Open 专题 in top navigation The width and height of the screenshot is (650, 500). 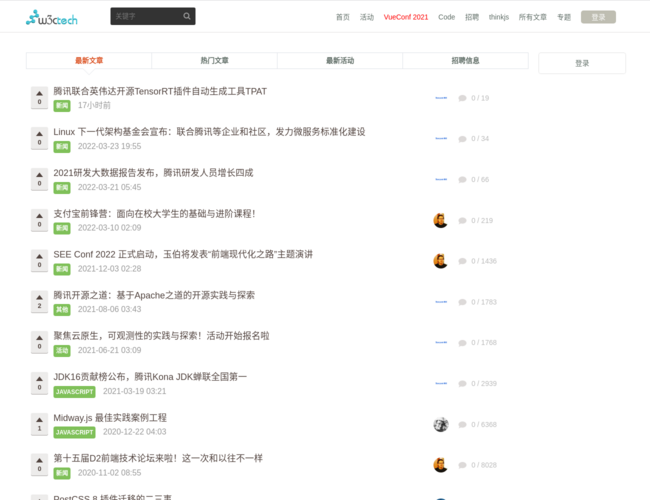564,17
